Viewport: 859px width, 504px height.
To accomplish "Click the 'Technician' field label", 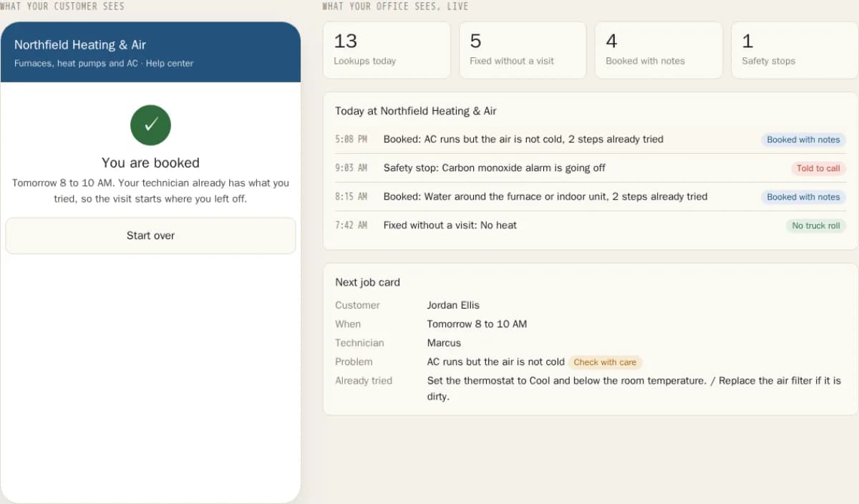I will coord(359,343).
